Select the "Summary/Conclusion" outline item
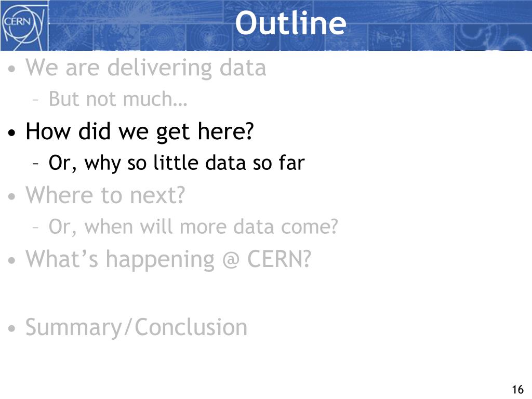Screen dimensions: 532x399 (x=137, y=328)
